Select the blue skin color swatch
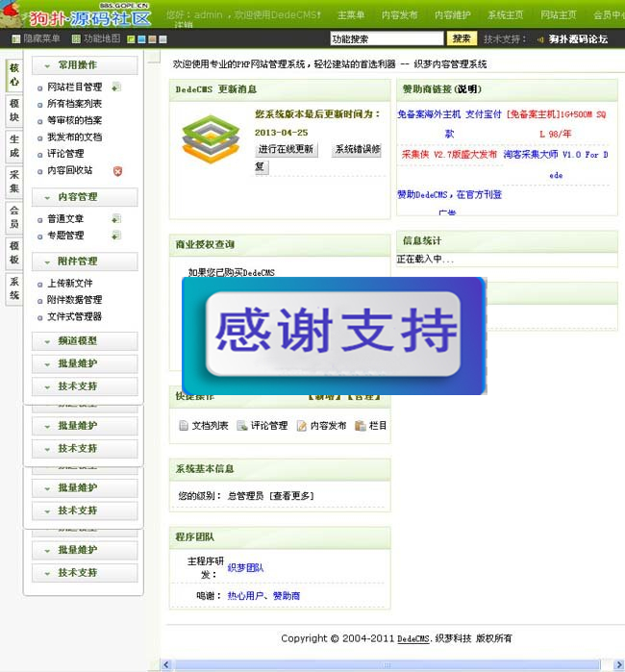 click(141, 39)
